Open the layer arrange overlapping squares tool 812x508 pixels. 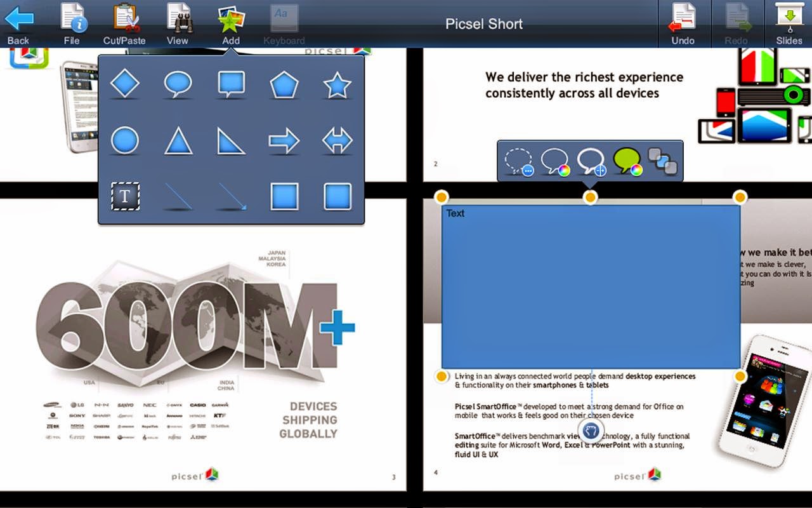663,161
